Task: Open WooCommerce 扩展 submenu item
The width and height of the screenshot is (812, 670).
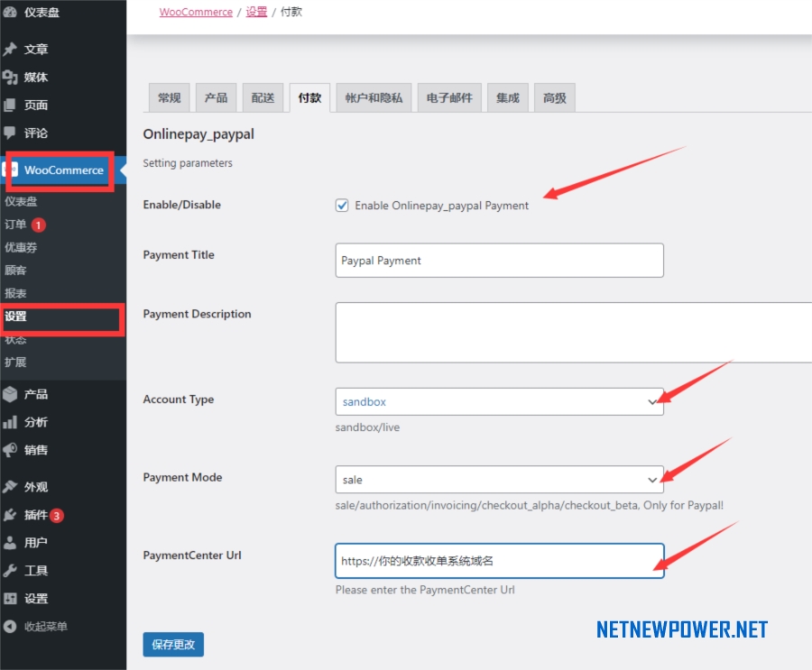Action: pyautogui.click(x=15, y=362)
